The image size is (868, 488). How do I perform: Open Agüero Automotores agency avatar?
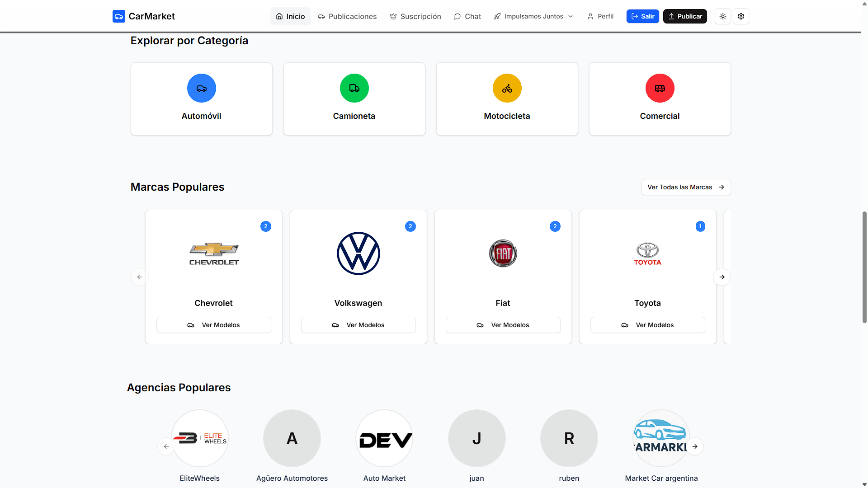point(292,438)
